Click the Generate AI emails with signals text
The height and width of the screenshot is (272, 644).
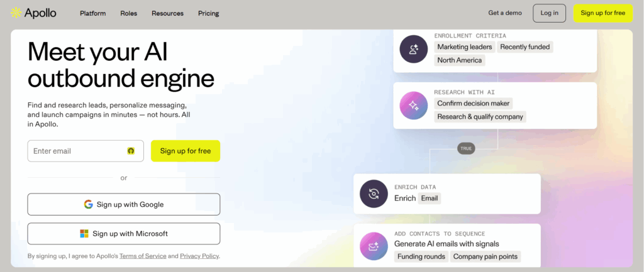click(x=447, y=244)
